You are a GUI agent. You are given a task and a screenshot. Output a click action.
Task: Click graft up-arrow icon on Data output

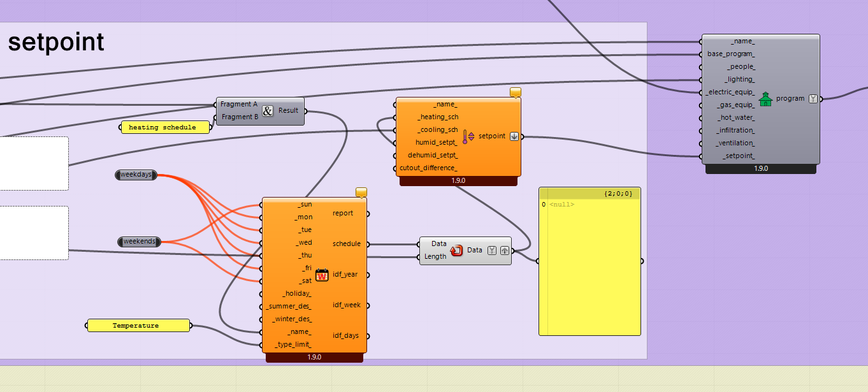(x=503, y=250)
